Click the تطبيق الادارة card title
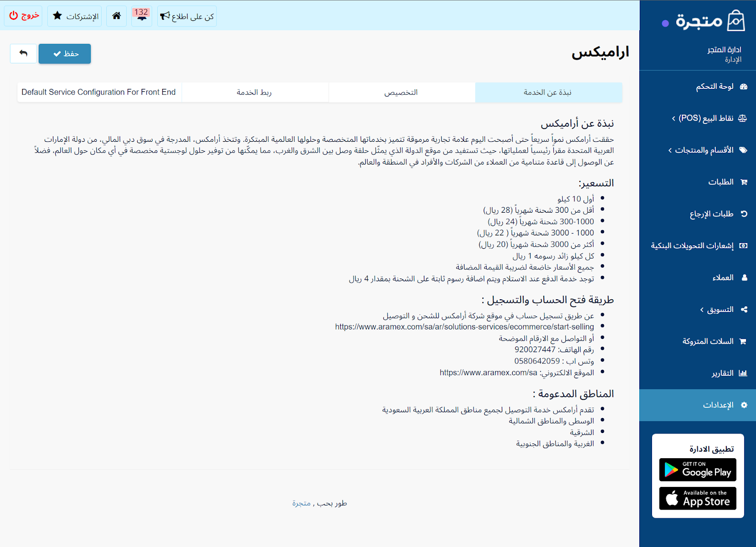Screen dimensions: 756x547 pos(712,449)
